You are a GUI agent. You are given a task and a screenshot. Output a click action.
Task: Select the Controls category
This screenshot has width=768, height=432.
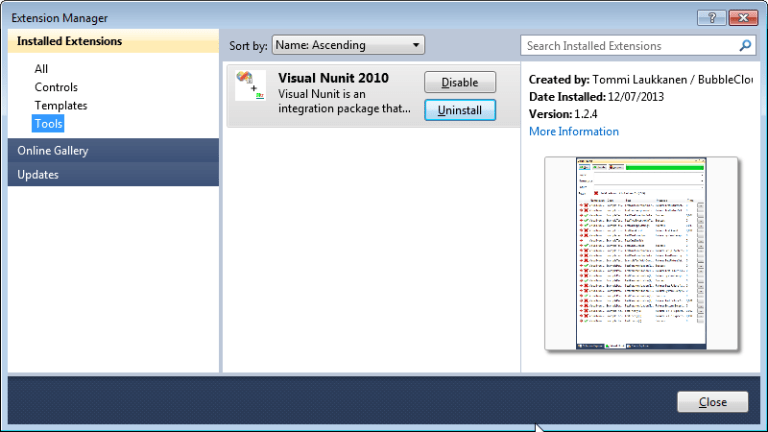tap(56, 87)
